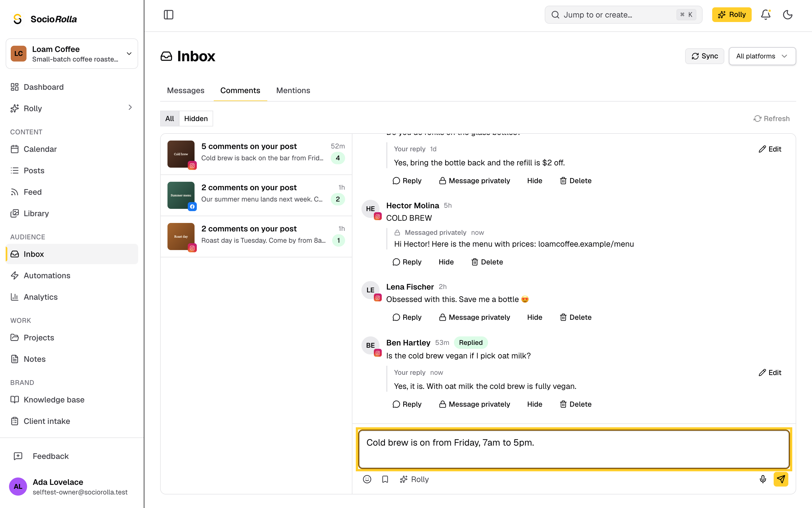Open Calendar in the sidebar
Viewport: 812px width, 508px height.
72,149
